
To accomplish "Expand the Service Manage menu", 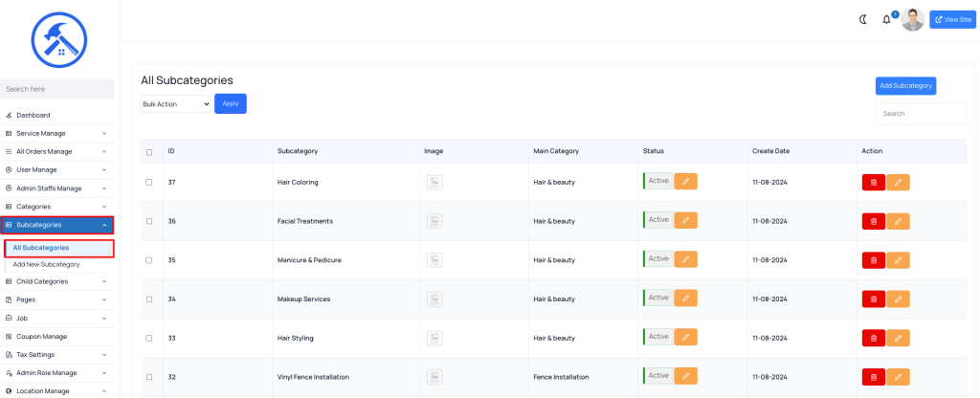I will pos(56,133).
